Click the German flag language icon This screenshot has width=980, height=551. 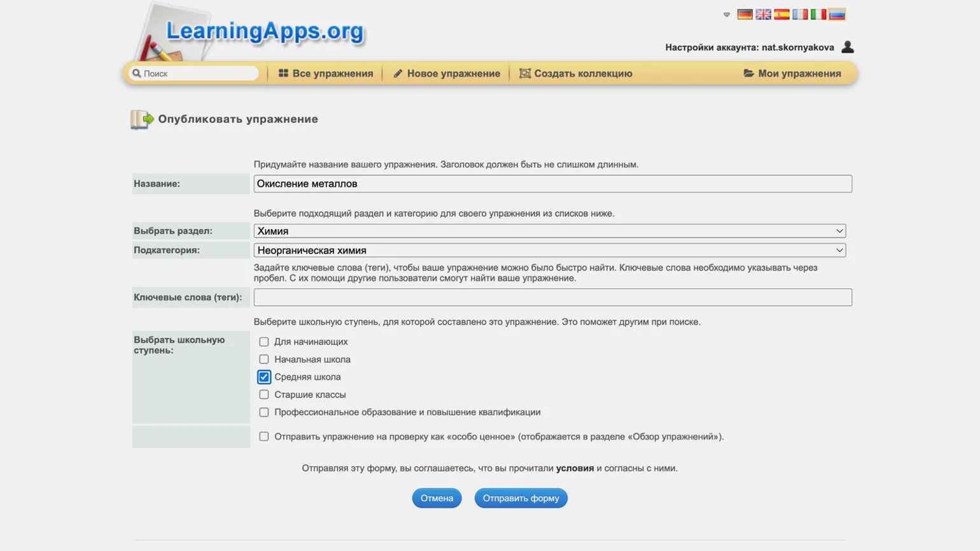745,15
